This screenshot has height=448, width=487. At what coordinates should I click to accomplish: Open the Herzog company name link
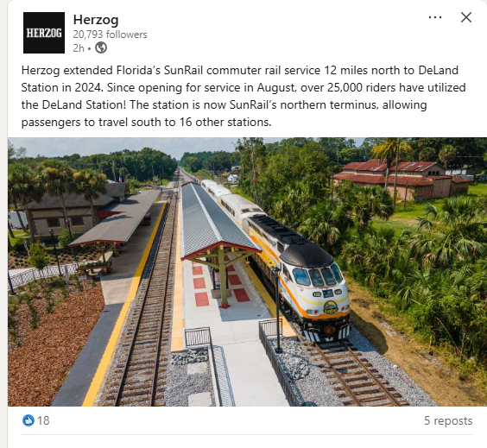click(x=96, y=20)
